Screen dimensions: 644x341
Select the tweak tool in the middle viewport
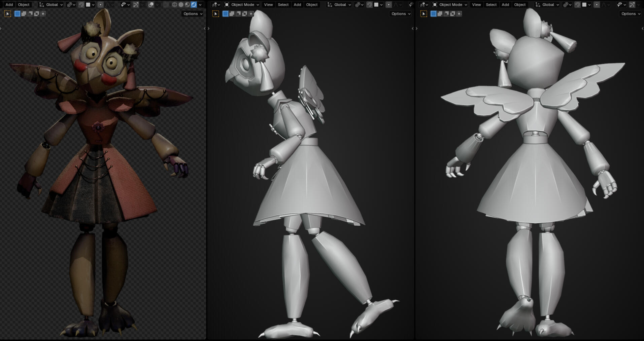[x=215, y=14]
